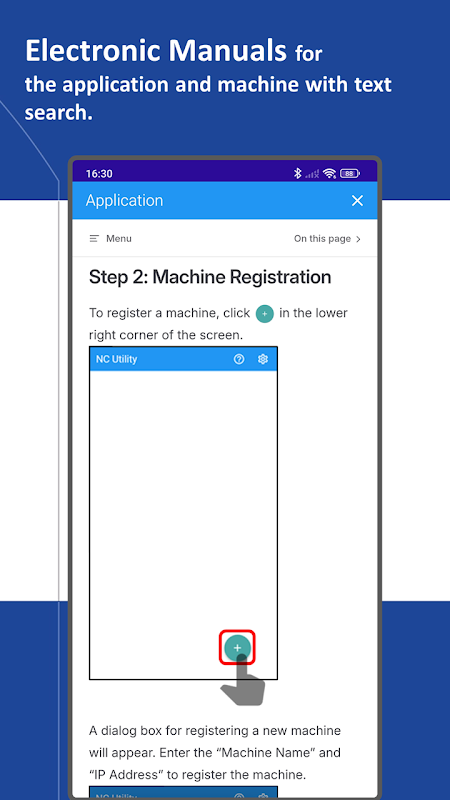Click the Wi-Fi status icon
This screenshot has width=450, height=800.
[330, 173]
